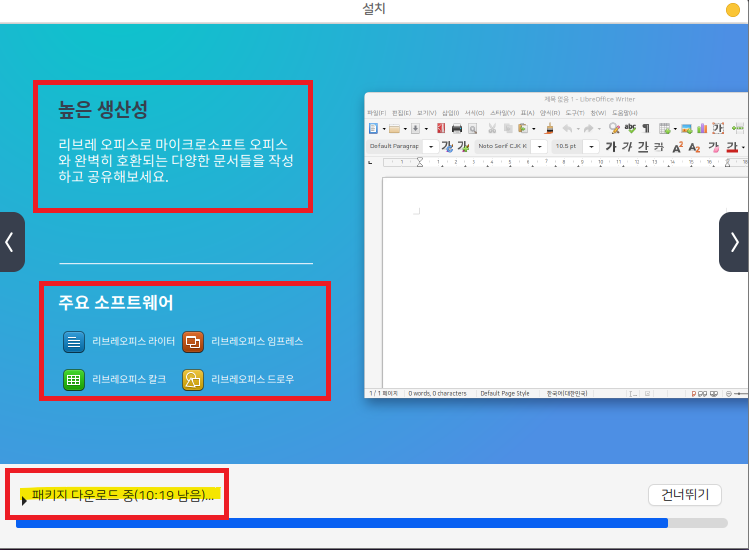Toggle Strikethrough button in Writer preview
This screenshot has height=550, width=749.
click(659, 147)
